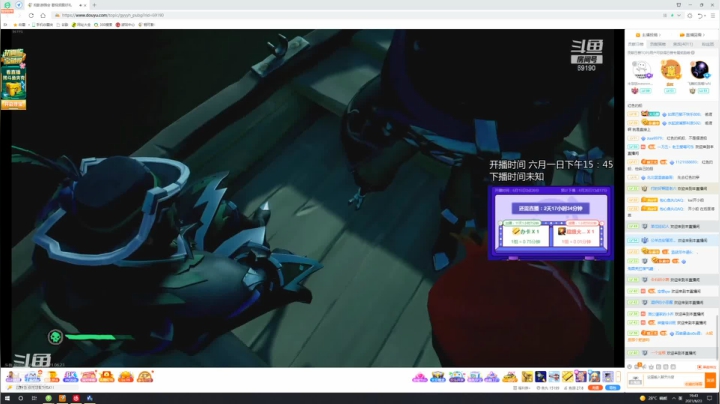The image size is (720, 404).
Task: Click the chat panel scrollbar
Action: coord(718,337)
